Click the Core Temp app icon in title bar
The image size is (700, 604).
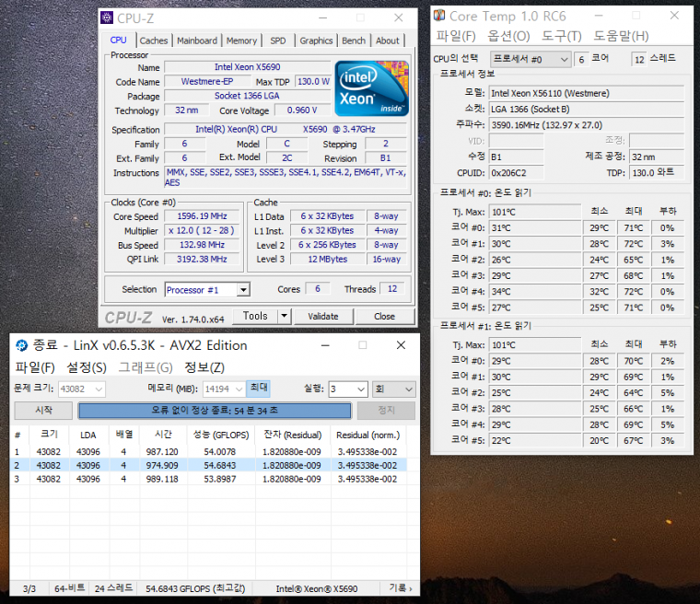pyautogui.click(x=439, y=16)
